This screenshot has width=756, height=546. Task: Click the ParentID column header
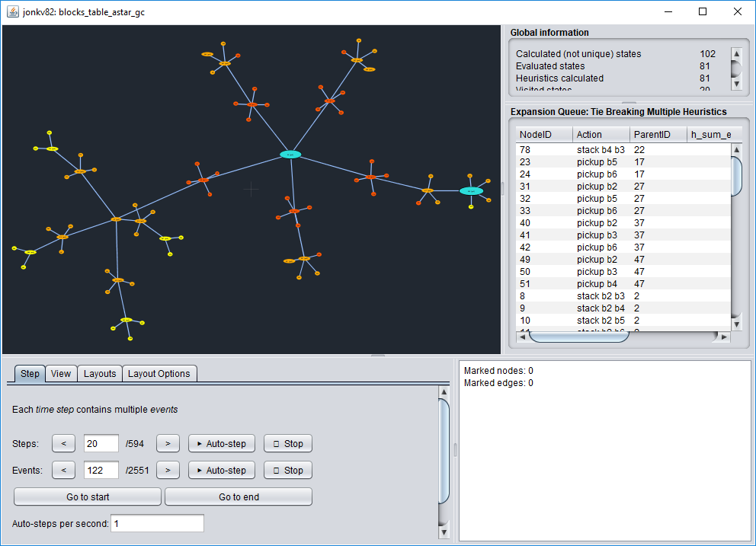[658, 135]
